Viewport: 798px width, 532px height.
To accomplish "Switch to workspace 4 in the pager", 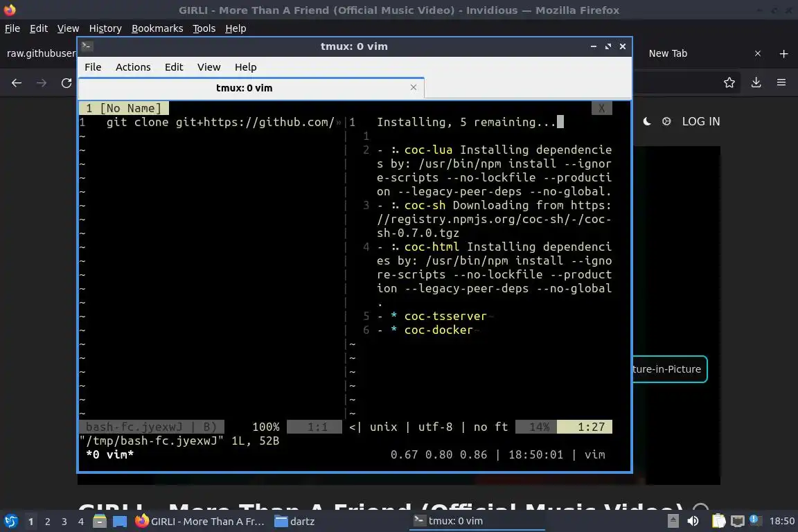I will (81, 522).
